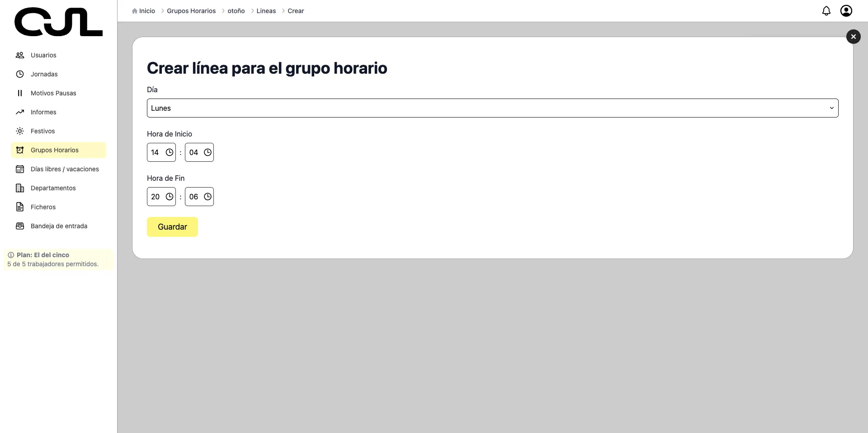
Task: Click the CJL logo
Action: coord(58,22)
